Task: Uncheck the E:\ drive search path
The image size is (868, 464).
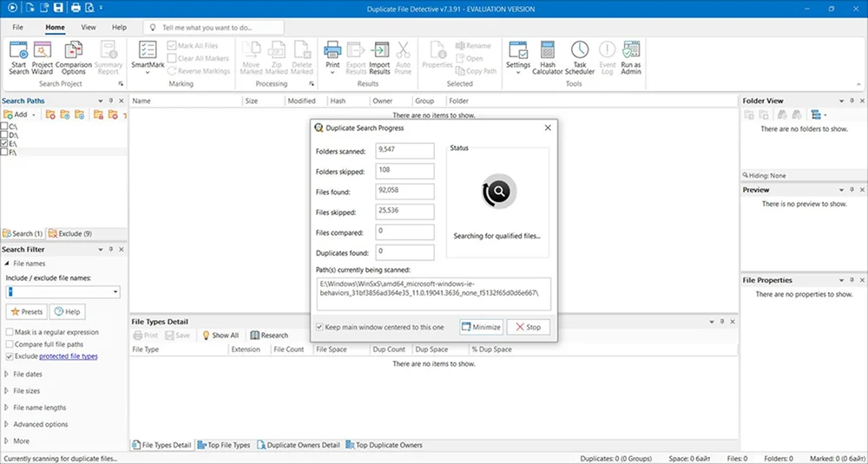Action: pyautogui.click(x=5, y=144)
